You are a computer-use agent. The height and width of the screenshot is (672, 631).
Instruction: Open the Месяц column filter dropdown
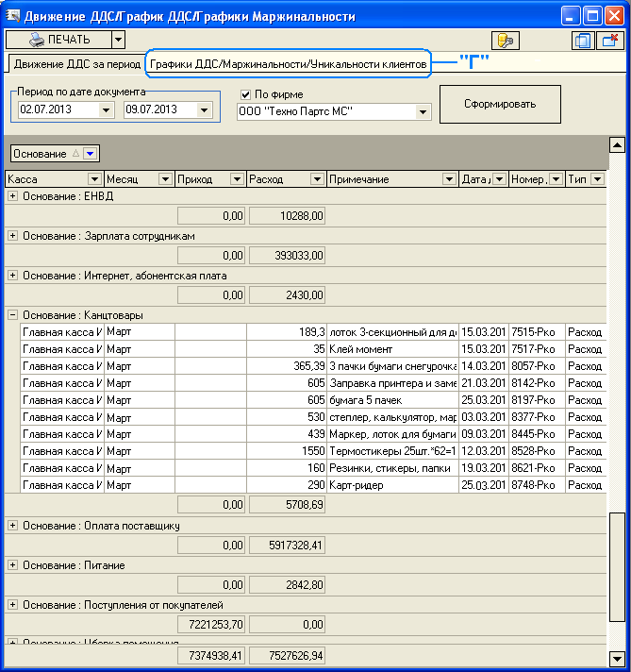point(165,179)
